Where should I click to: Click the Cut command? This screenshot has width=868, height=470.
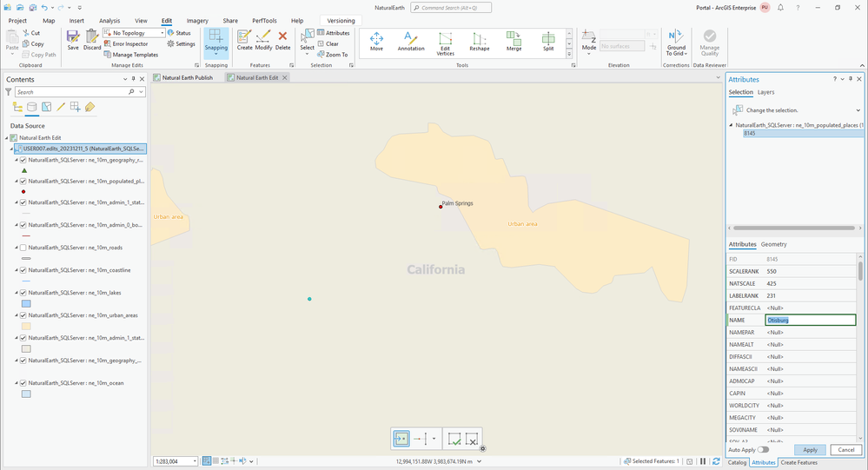31,33
